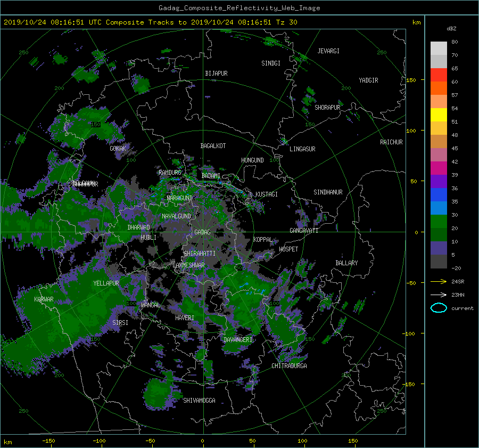The width and height of the screenshot is (479, 448).
Task: Click the gray -20 dBZ legend swatch
Action: pyautogui.click(x=439, y=262)
